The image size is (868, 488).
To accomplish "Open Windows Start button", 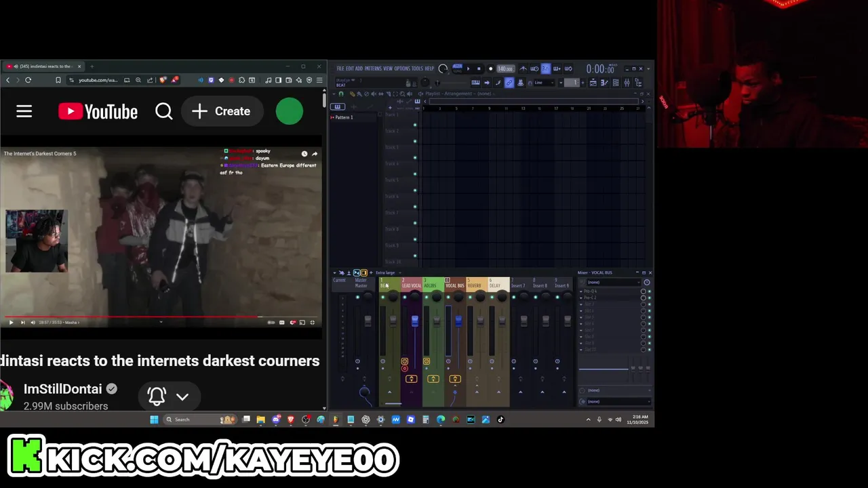I will (154, 420).
